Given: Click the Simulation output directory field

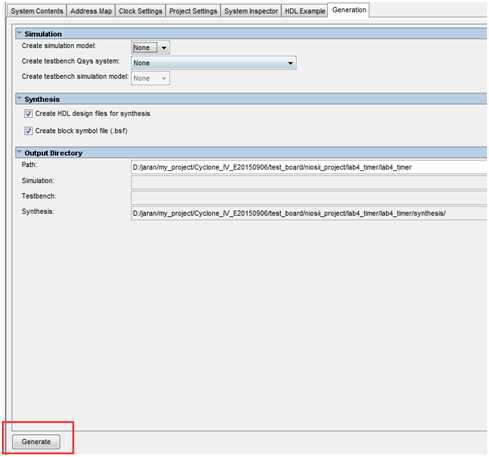Looking at the screenshot, I should (x=309, y=182).
